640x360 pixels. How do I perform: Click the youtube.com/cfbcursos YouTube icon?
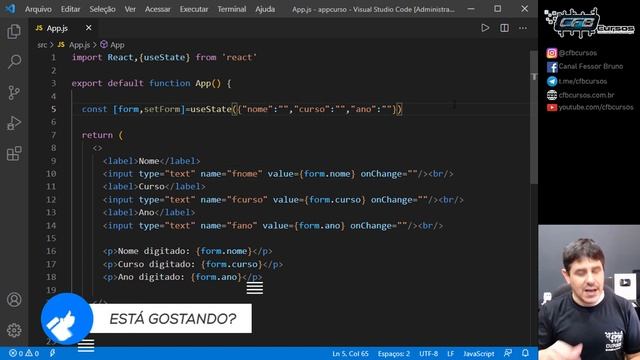tap(552, 107)
